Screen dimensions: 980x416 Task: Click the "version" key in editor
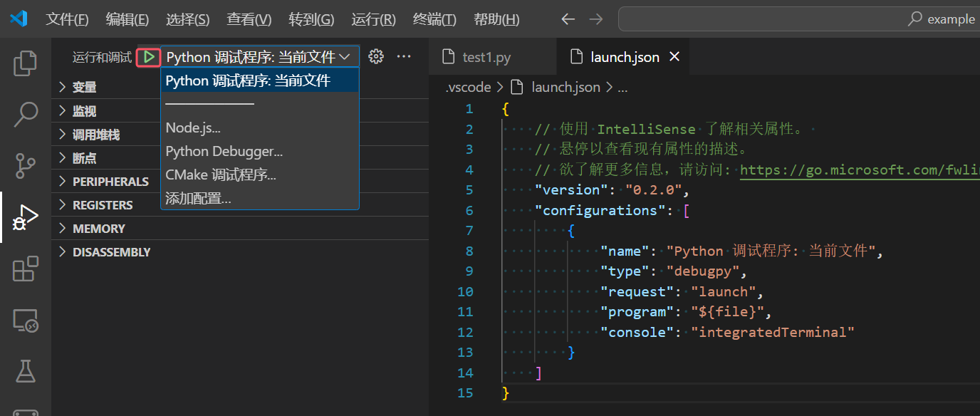coord(571,190)
